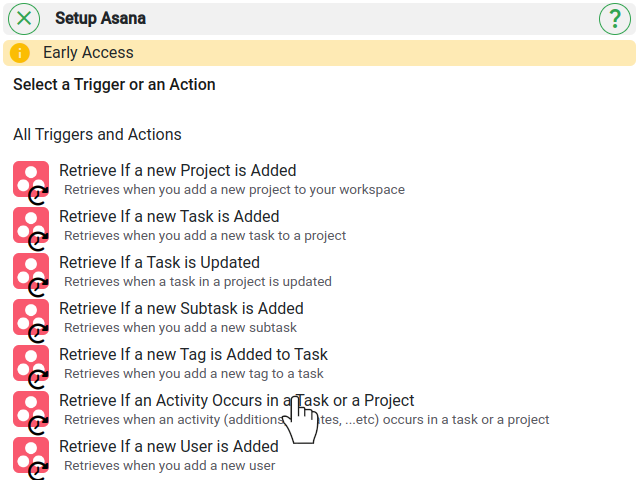Click Asana icon beside new Task trigger
This screenshot has width=642, height=484.
point(31,226)
